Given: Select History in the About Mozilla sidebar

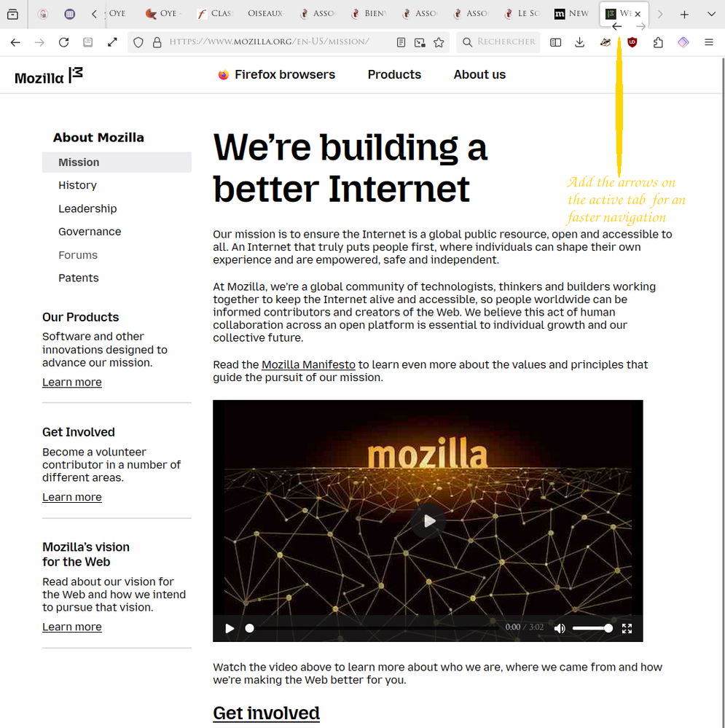Looking at the screenshot, I should point(77,185).
